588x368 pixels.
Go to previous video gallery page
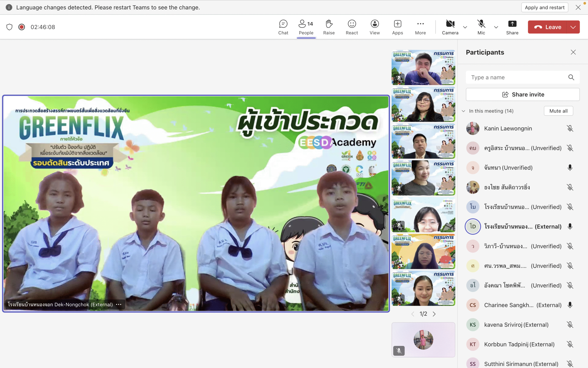413,314
